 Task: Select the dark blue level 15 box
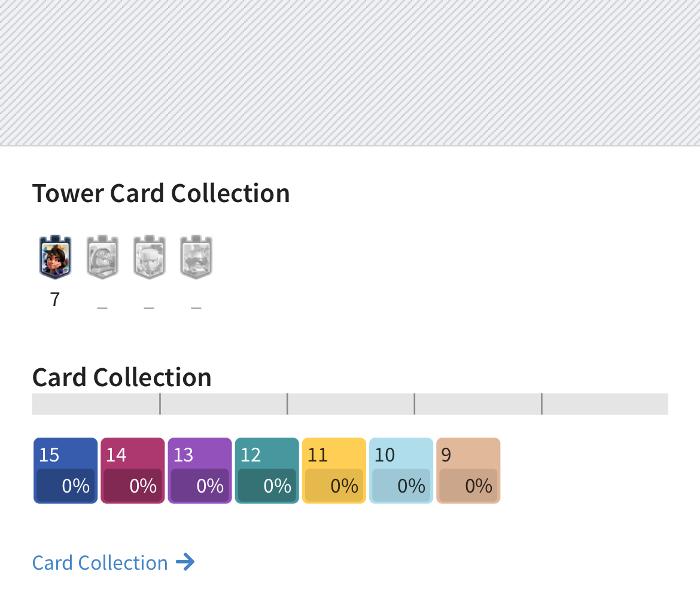tap(65, 470)
